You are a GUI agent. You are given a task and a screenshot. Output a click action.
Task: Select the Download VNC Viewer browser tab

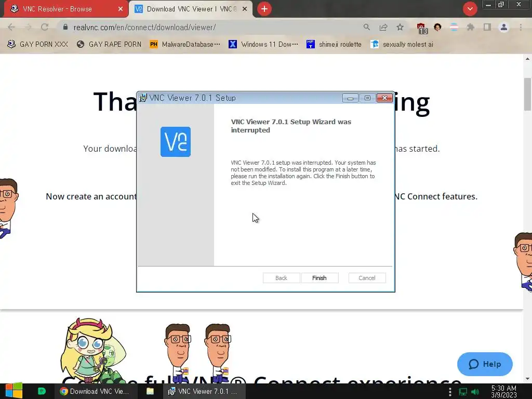(x=191, y=9)
